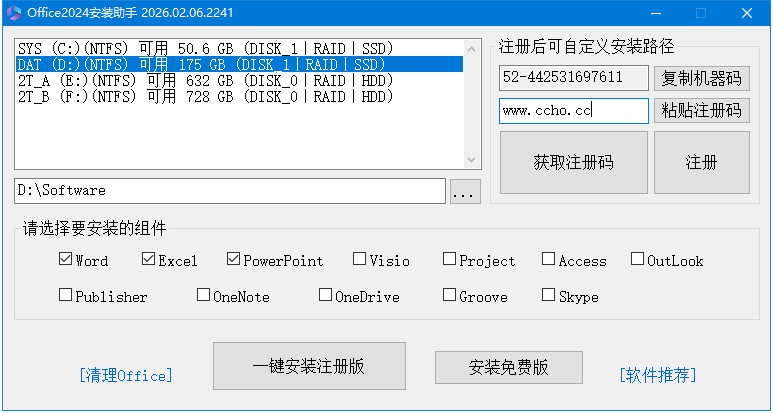The width and height of the screenshot is (773, 413).
Task: Uncheck the Word component
Action: pos(66,260)
